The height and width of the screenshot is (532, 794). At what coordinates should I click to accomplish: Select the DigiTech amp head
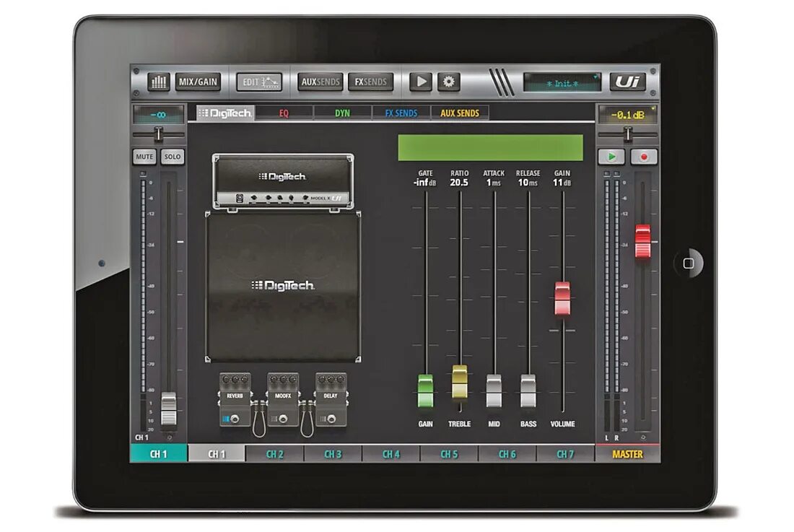283,182
